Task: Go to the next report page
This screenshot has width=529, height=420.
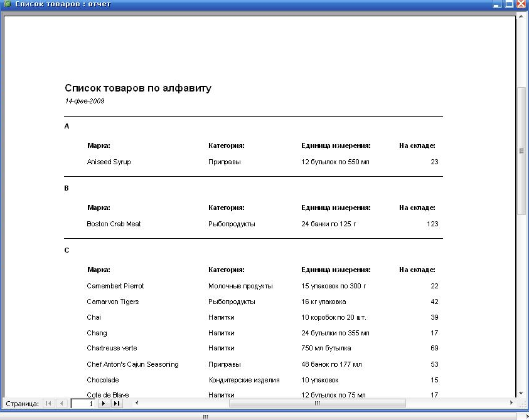Action: (104, 403)
